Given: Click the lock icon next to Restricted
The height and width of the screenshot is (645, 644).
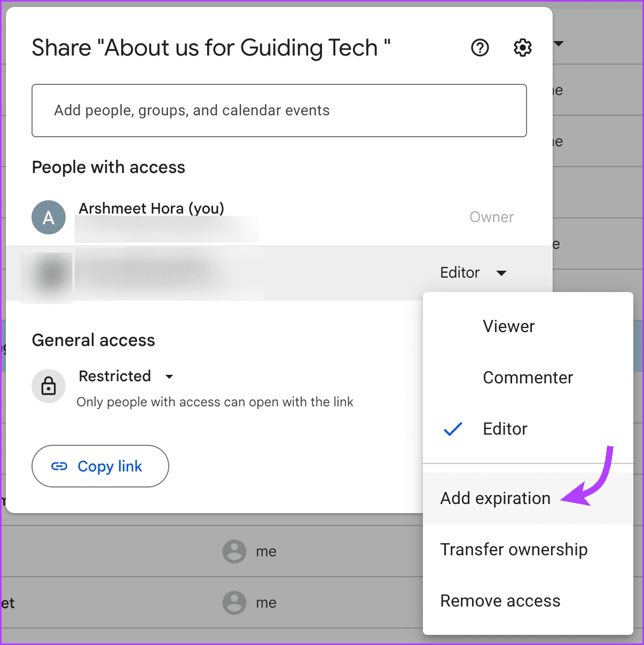Looking at the screenshot, I should [x=49, y=386].
